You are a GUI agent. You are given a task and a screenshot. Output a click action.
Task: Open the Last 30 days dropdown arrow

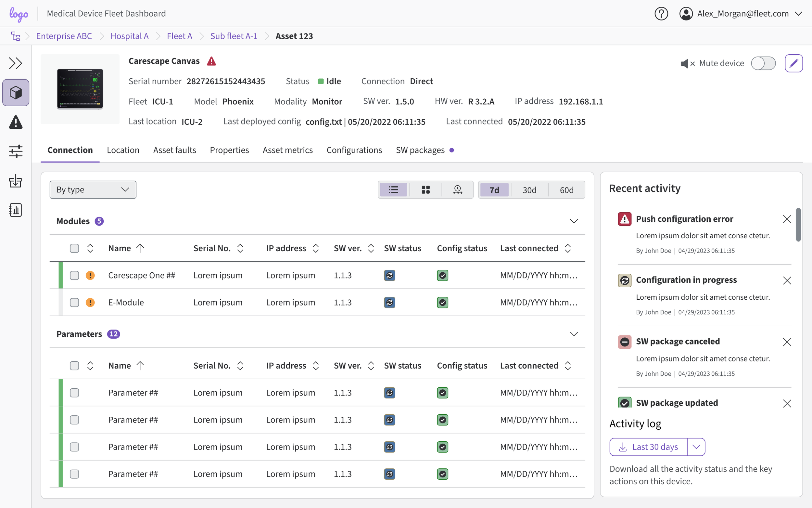[x=696, y=447]
